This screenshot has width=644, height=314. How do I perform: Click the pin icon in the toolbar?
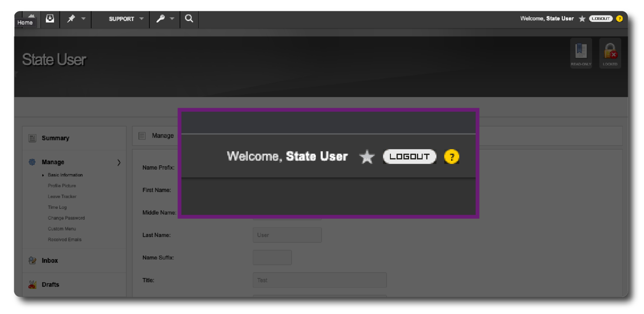coord(71,19)
